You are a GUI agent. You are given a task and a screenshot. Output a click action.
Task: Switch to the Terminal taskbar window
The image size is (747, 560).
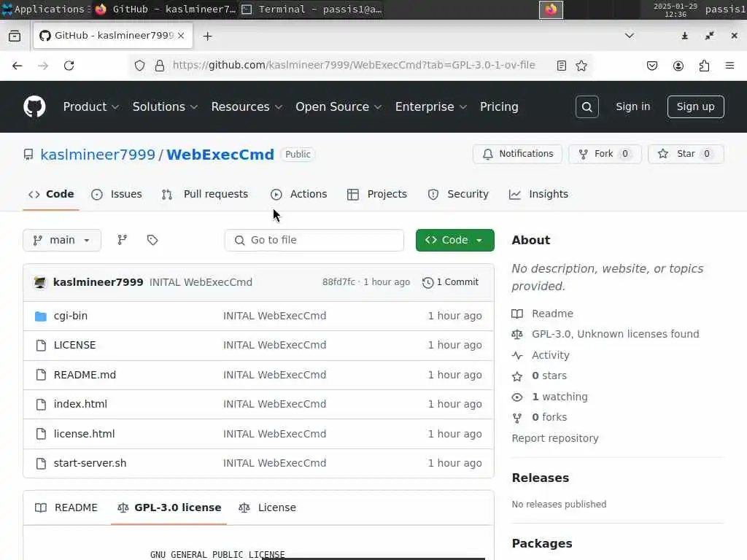click(x=311, y=9)
